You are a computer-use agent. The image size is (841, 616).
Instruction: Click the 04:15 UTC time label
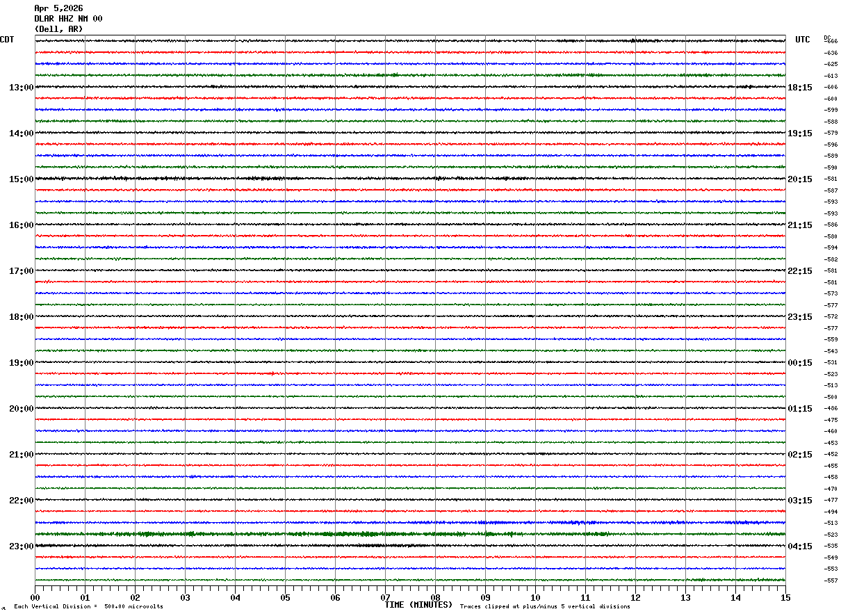click(799, 546)
